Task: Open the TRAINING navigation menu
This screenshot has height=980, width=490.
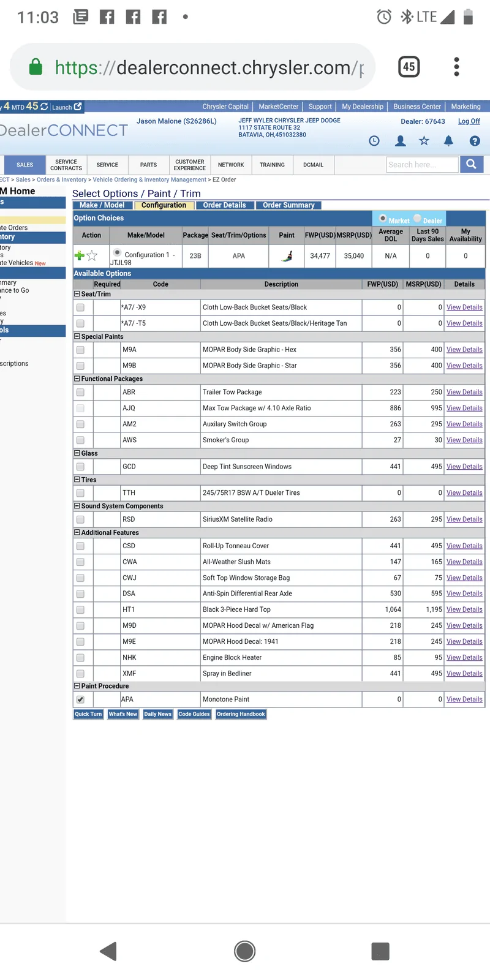Action: [272, 165]
